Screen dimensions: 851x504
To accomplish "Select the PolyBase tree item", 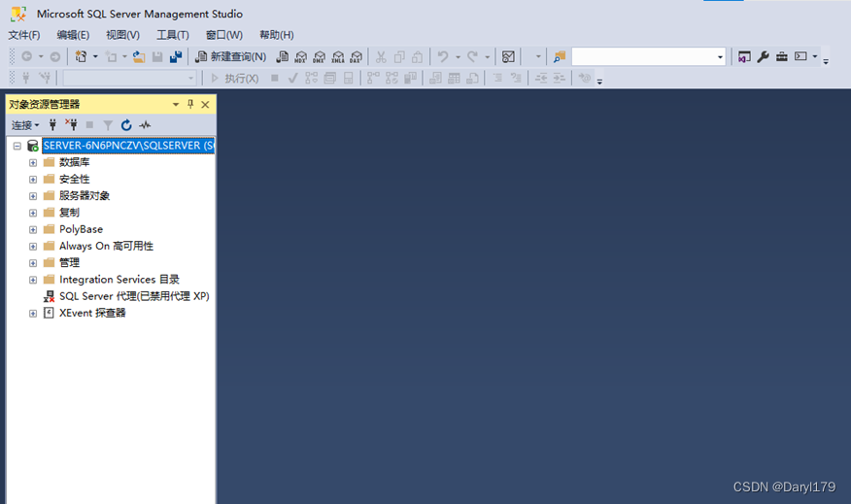I will coord(81,229).
